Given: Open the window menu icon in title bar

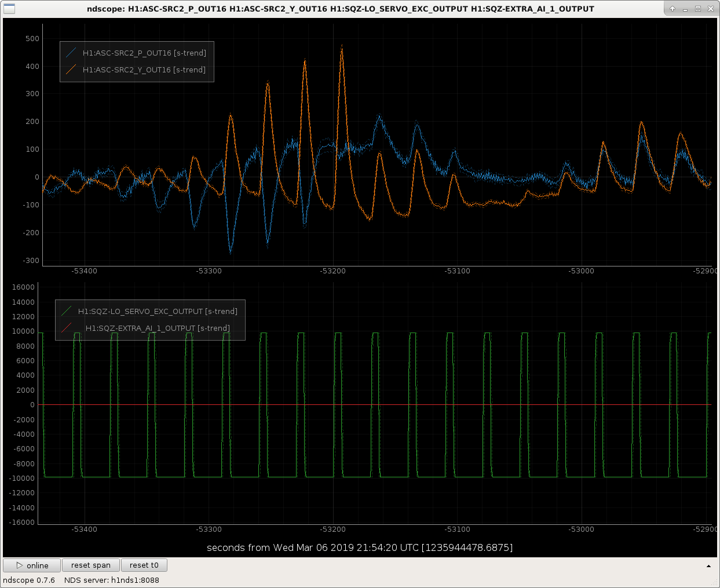Looking at the screenshot, I should coord(9,9).
